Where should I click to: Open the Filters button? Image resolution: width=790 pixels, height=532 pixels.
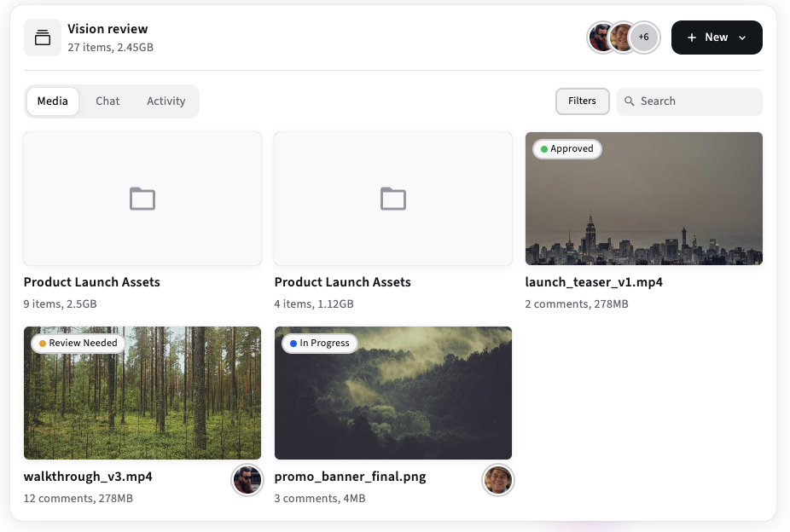coord(583,101)
